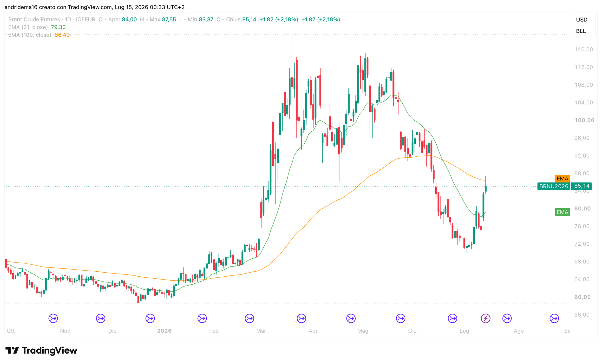The height and width of the screenshot is (364, 602).
Task: Click the open value 84,00
Action: click(x=129, y=19)
